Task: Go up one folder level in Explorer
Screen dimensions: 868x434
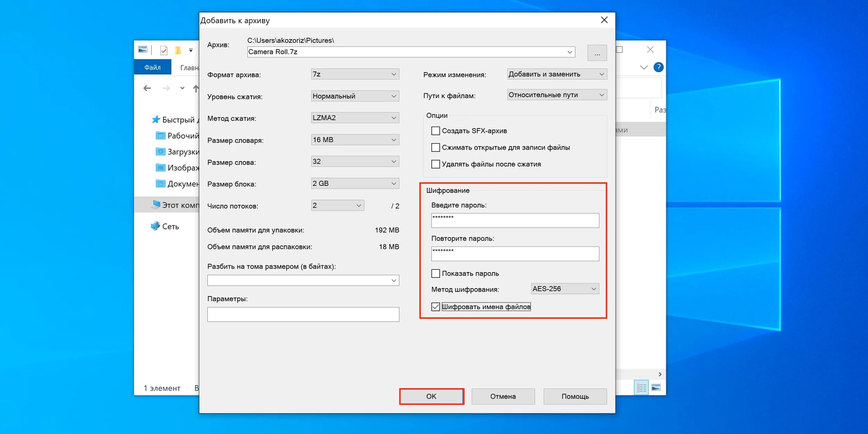Action: coord(196,89)
